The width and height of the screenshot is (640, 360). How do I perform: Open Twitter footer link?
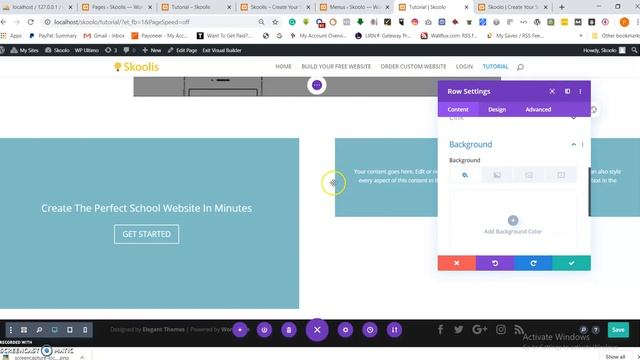pos(458,329)
